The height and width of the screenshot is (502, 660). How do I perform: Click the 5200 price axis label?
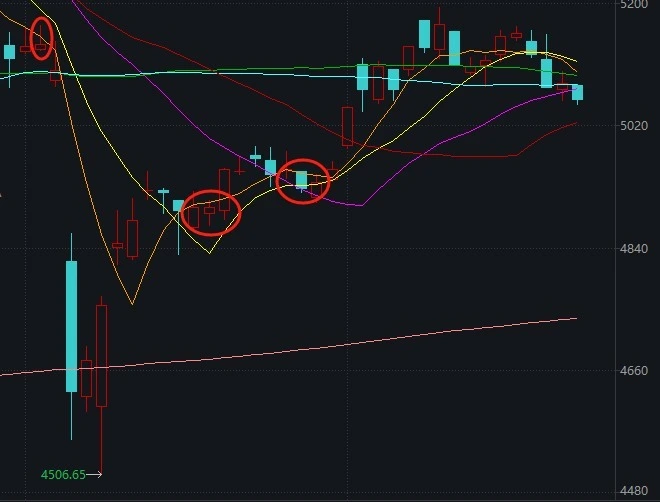point(634,4)
